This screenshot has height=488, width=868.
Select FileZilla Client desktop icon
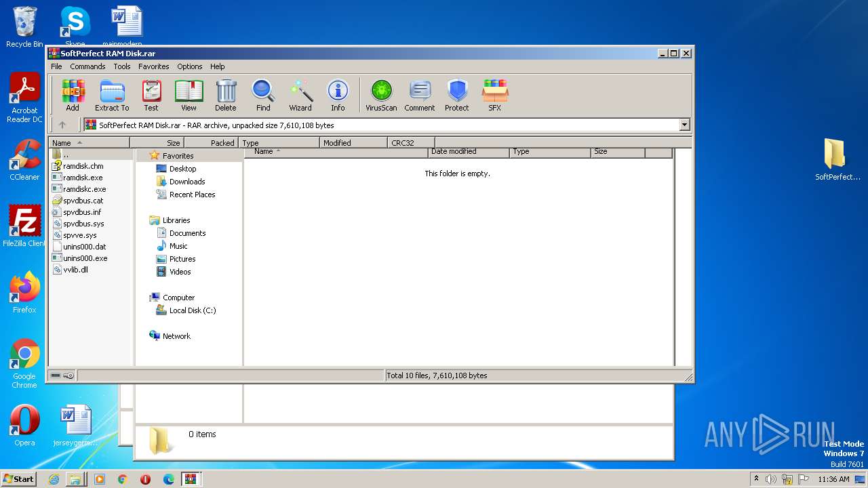tap(24, 226)
